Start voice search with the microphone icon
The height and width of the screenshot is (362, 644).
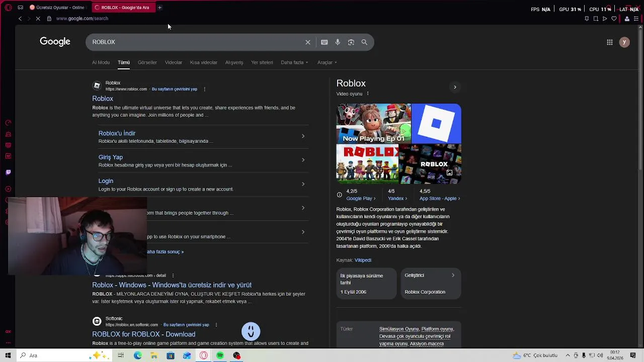pyautogui.click(x=338, y=42)
